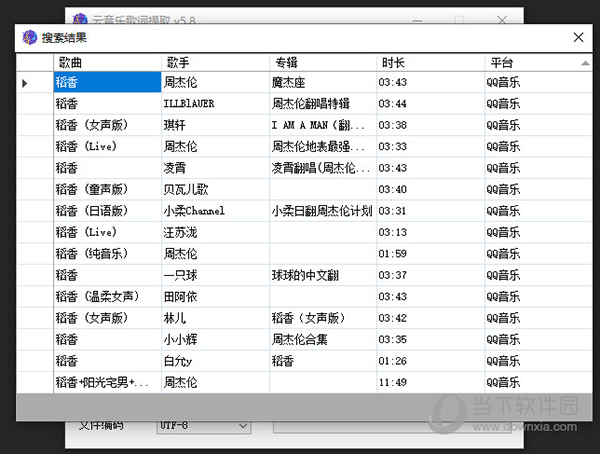Sort by the 平台 column header
The height and width of the screenshot is (454, 600).
tap(538, 62)
